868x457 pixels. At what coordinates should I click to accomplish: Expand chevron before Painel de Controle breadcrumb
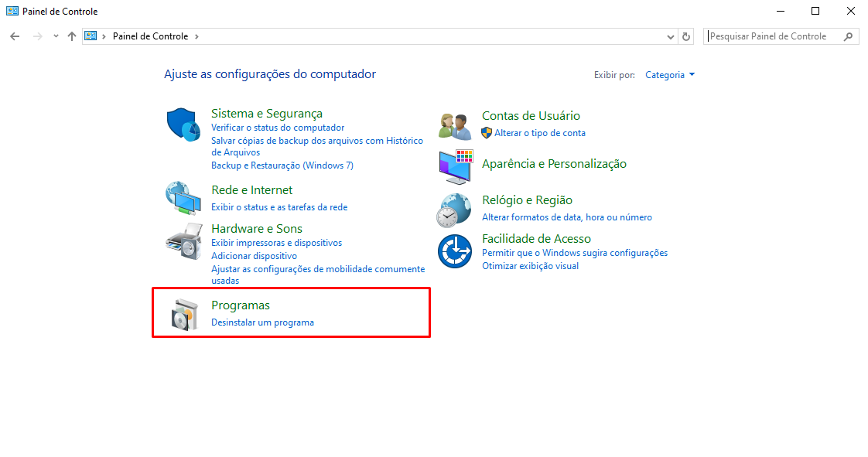pyautogui.click(x=104, y=36)
